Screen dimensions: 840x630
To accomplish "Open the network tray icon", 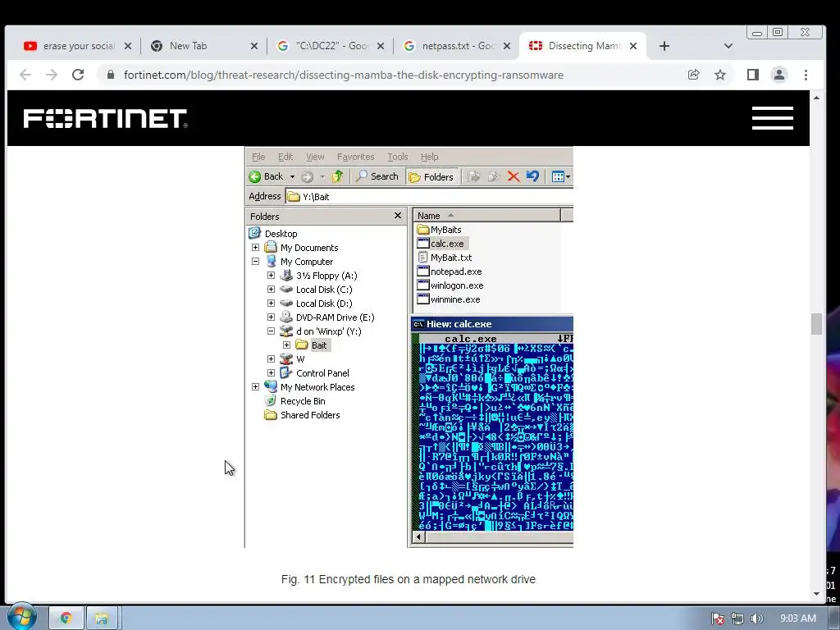I will tap(737, 619).
